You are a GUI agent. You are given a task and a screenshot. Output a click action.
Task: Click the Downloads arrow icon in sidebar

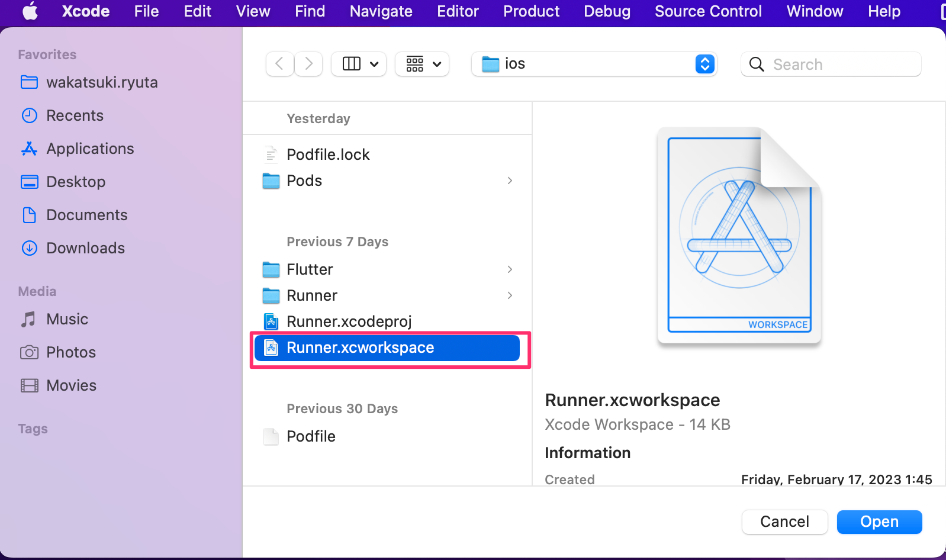[29, 247]
